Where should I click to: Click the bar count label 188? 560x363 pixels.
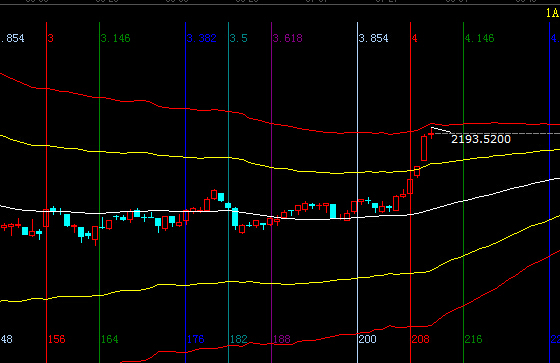point(282,339)
